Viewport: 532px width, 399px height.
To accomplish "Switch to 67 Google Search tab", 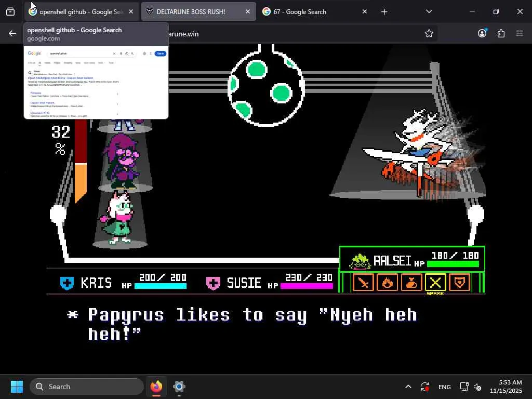I will [x=315, y=11].
